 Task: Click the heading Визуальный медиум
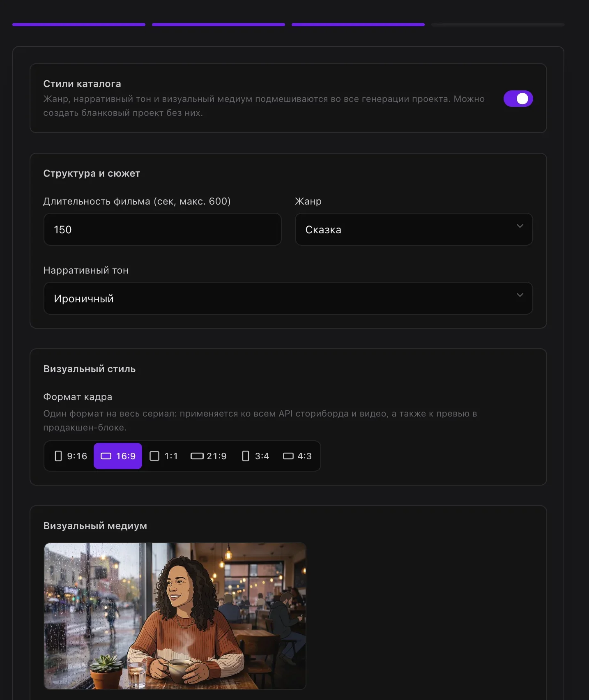point(95,526)
